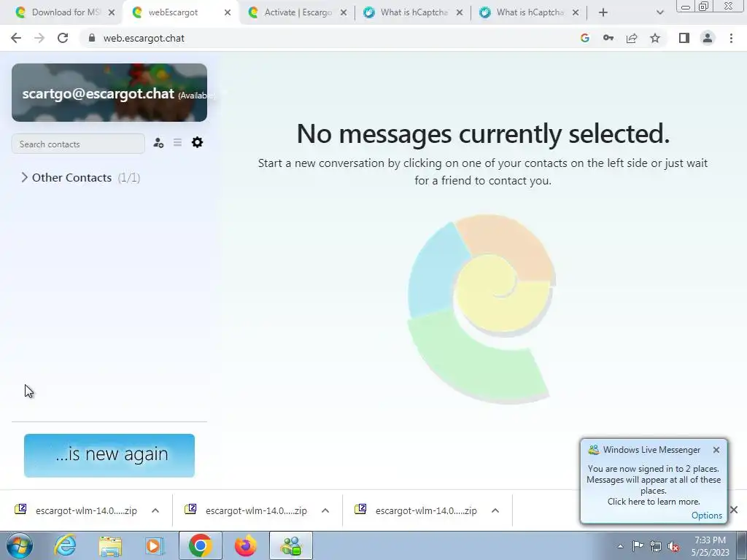Open the saved passwords key icon
Screen dimensions: 747x560
[x=608, y=38]
